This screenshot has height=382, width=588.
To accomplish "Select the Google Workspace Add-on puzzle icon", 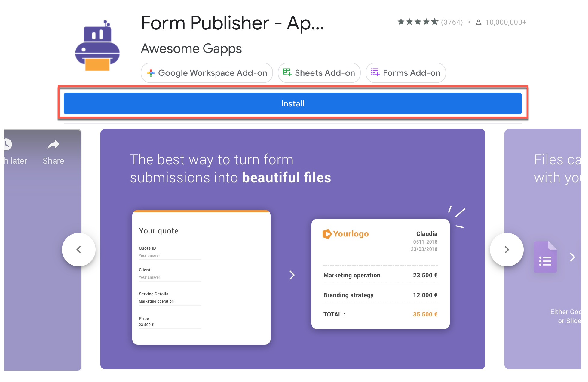I will click(x=151, y=73).
